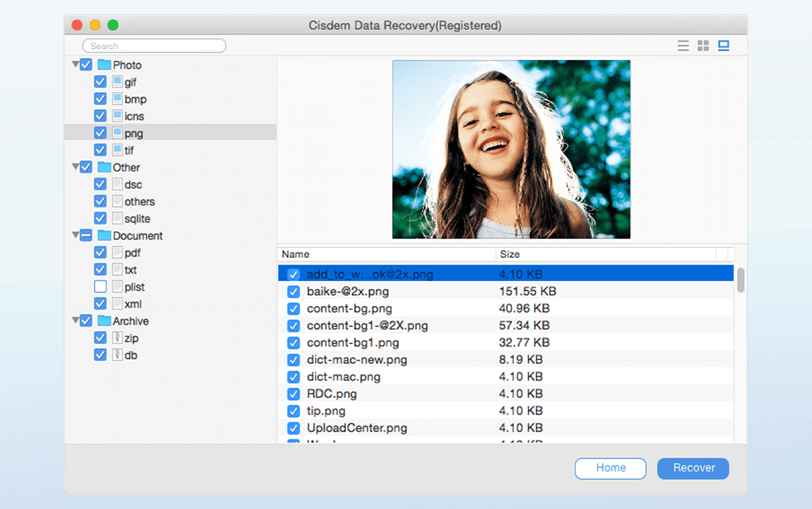Enable the plist checkbox

[100, 287]
